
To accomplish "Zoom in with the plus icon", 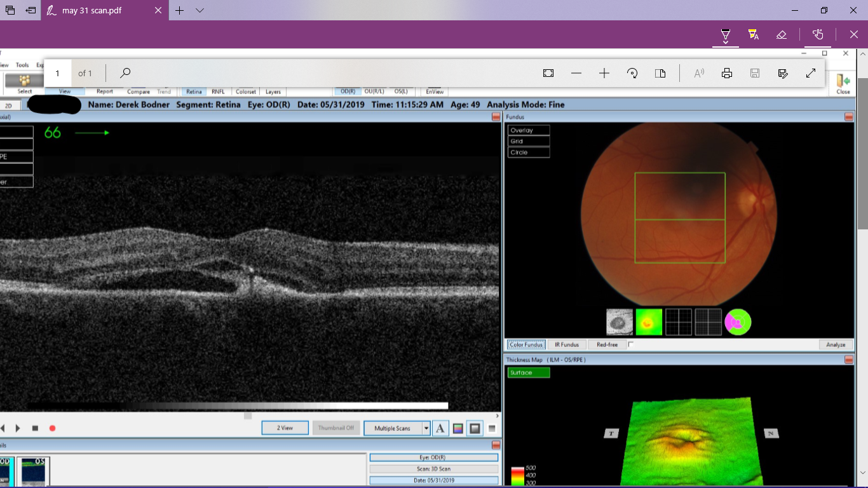I will (604, 73).
